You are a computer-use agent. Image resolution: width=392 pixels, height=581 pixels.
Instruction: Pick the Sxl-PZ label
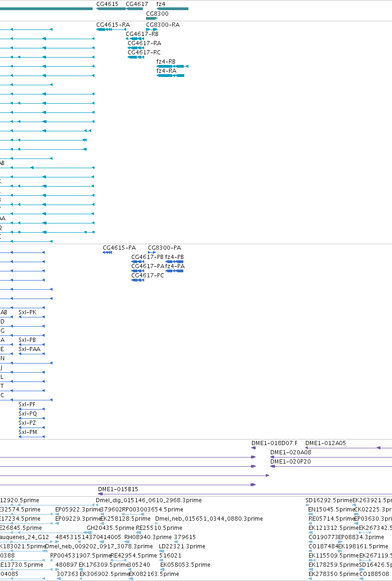(x=27, y=423)
